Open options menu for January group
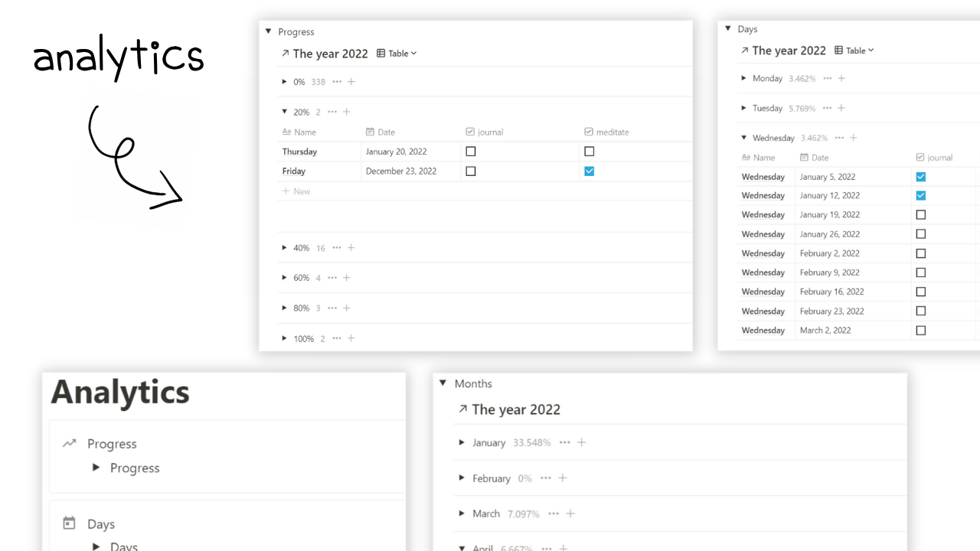Image resolution: width=980 pixels, height=551 pixels. coord(565,442)
